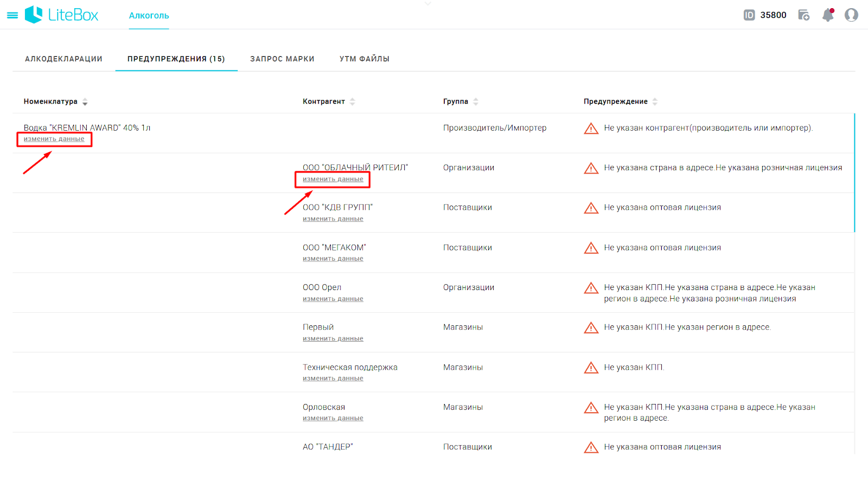Open the storage settings icon in header
The height and width of the screenshot is (488, 868).
click(804, 15)
